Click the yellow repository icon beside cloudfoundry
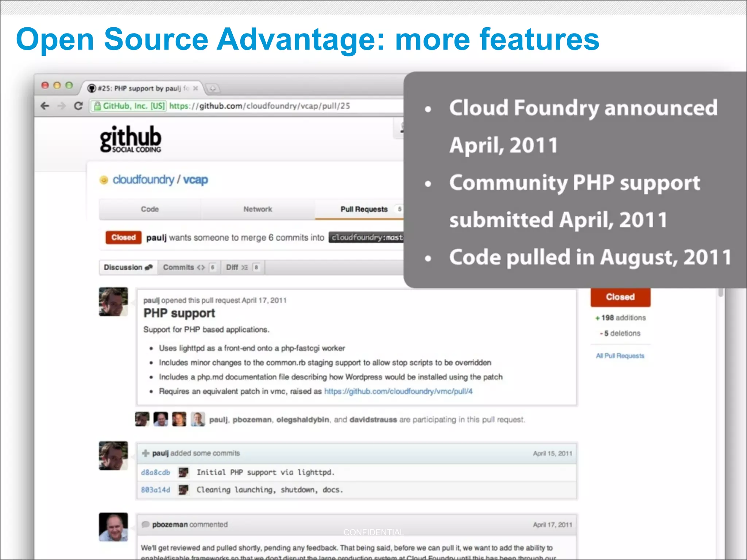Viewport: 747px width, 560px height. 104,180
